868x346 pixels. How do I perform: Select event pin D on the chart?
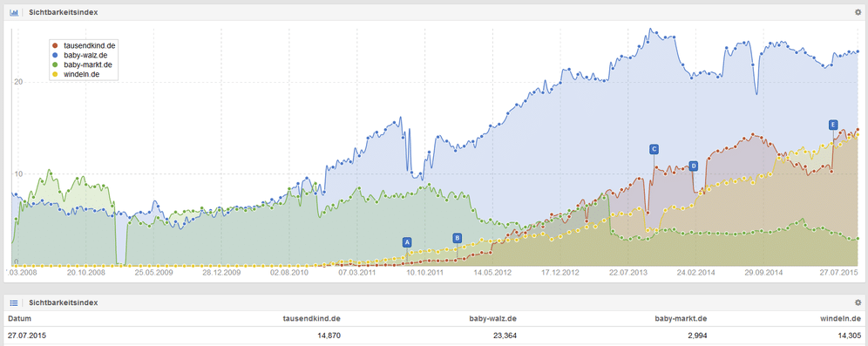(693, 166)
